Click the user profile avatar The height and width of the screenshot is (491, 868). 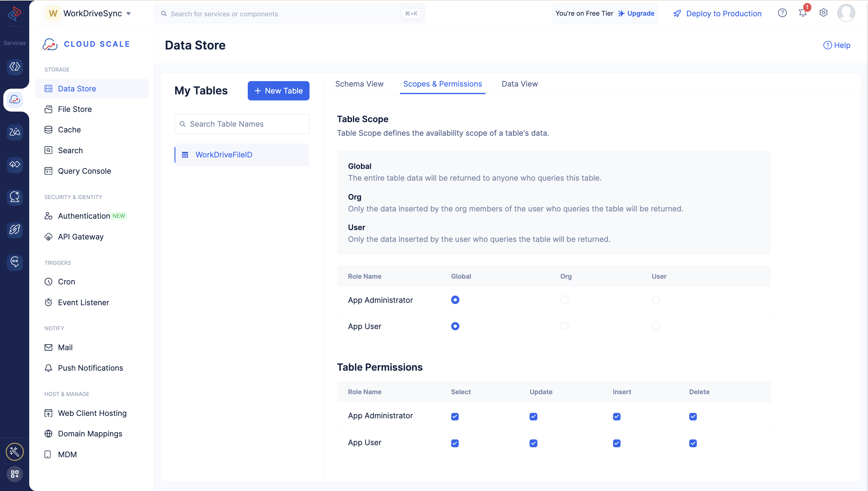point(846,13)
